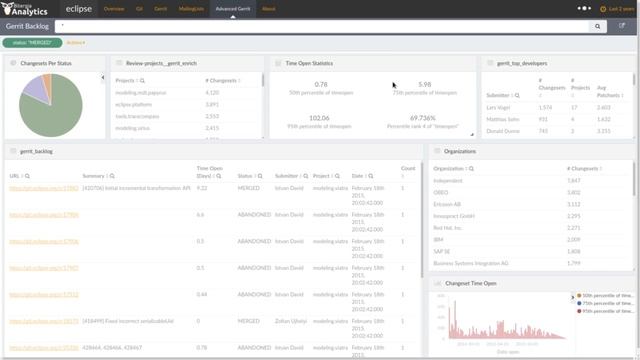Select the Advanced Gerrit tab
Image resolution: width=640 pixels, height=360 pixels.
[233, 9]
